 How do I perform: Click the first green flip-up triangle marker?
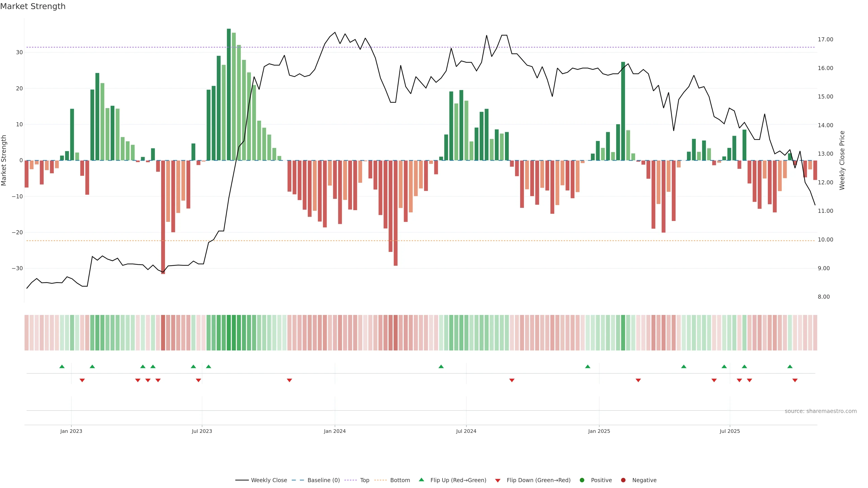point(62,366)
